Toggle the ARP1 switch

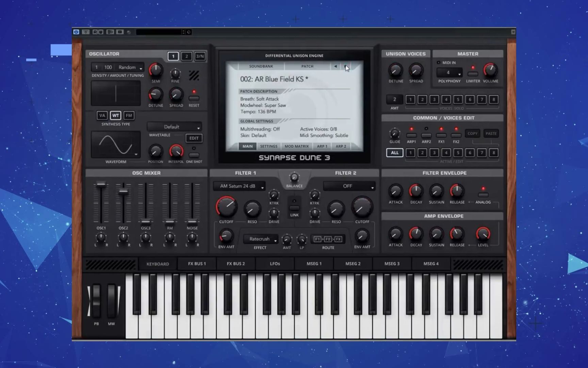(411, 135)
